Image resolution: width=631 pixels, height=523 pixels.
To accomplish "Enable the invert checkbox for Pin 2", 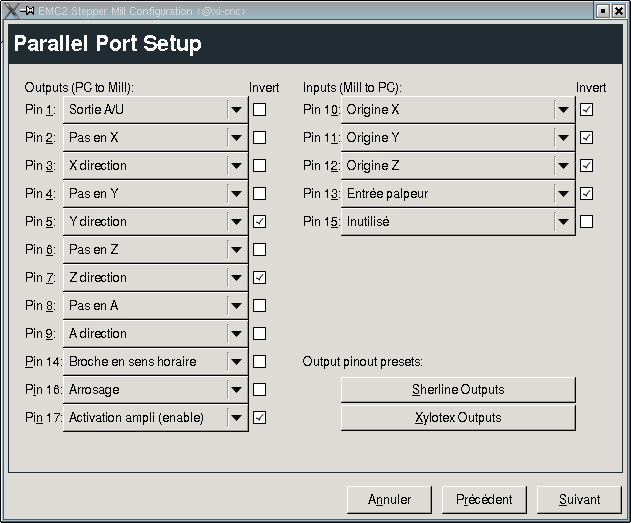I will pyautogui.click(x=260, y=138).
